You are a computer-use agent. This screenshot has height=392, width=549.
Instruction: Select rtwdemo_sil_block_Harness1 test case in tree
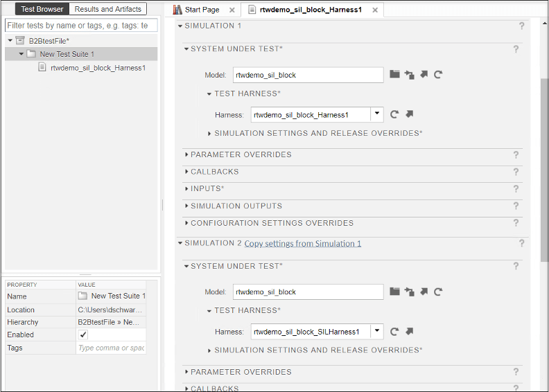tap(98, 68)
